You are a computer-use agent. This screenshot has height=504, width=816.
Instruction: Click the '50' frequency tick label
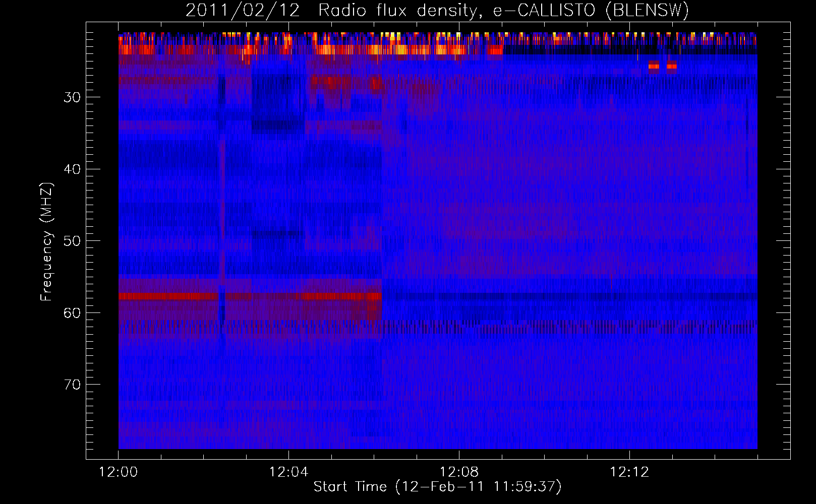(x=72, y=241)
